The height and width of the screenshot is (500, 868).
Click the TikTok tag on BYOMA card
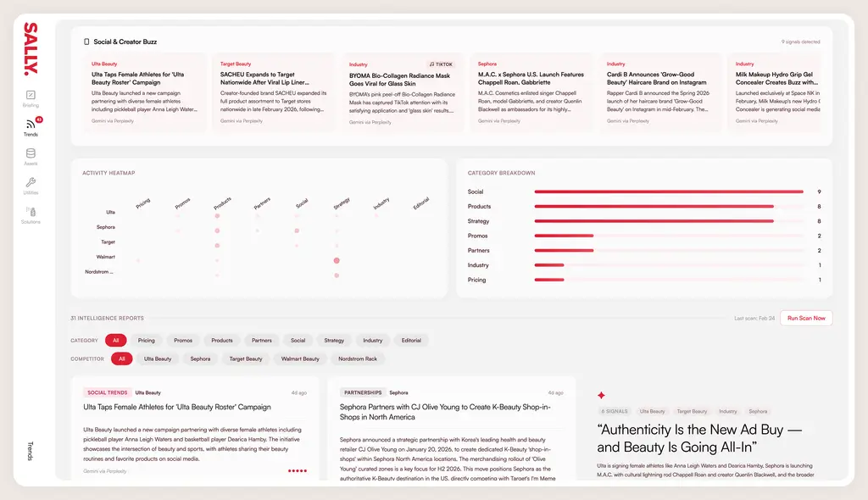click(441, 64)
